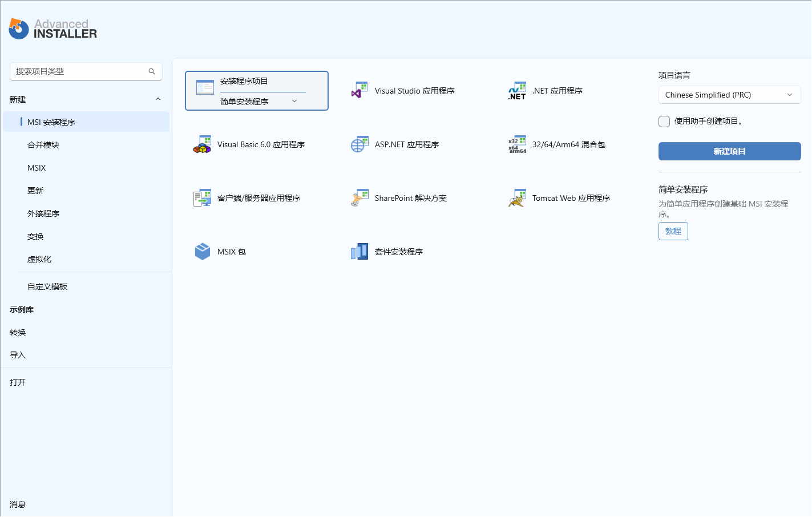Viewport: 812px width, 517px height.
Task: Select the Visual Basic 6.0 应用程序 icon
Action: [x=202, y=144]
